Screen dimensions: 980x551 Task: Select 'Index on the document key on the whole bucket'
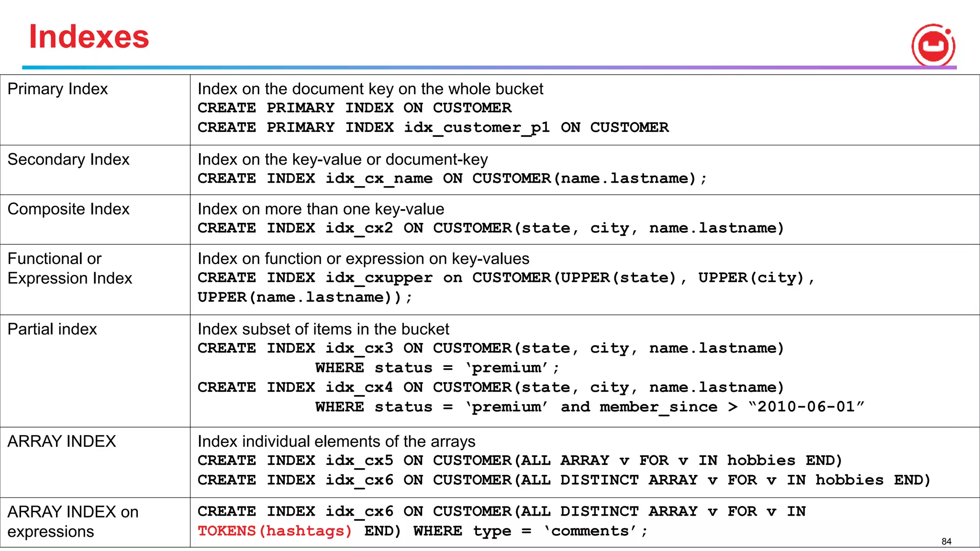pyautogui.click(x=370, y=89)
